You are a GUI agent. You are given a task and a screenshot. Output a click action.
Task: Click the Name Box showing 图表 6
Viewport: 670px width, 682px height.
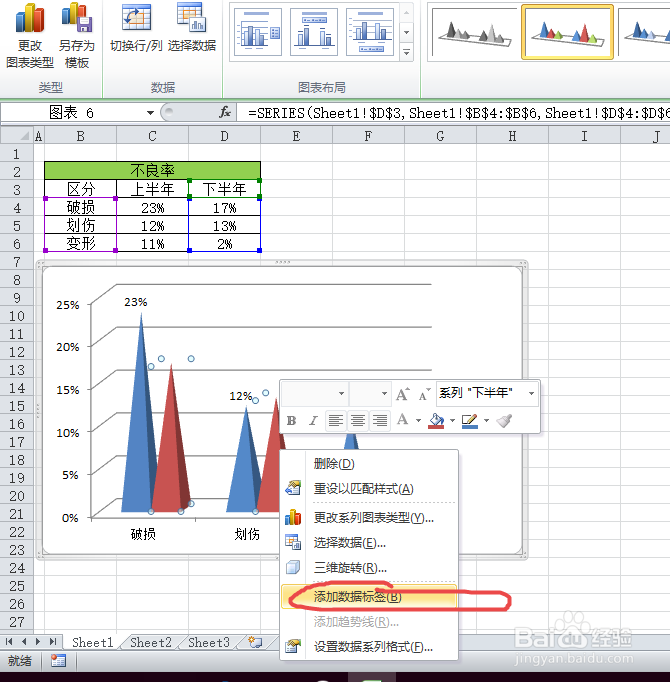[x=73, y=113]
